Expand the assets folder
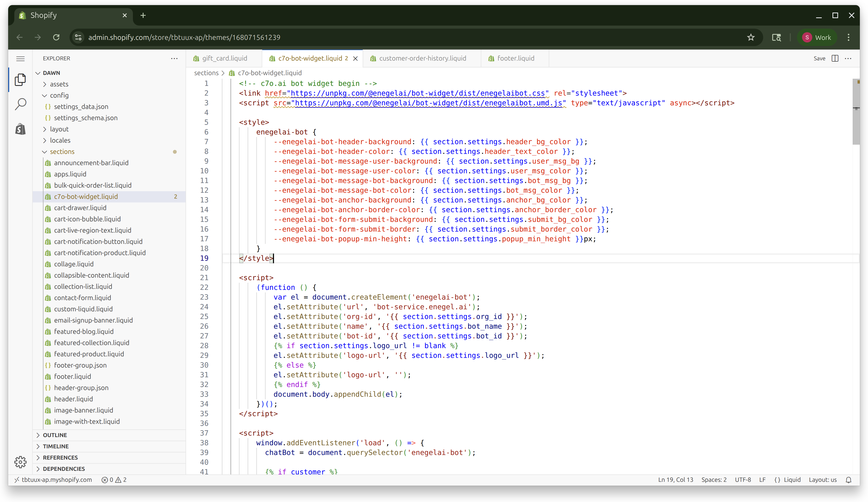Viewport: 868px width, 502px height. (59, 84)
